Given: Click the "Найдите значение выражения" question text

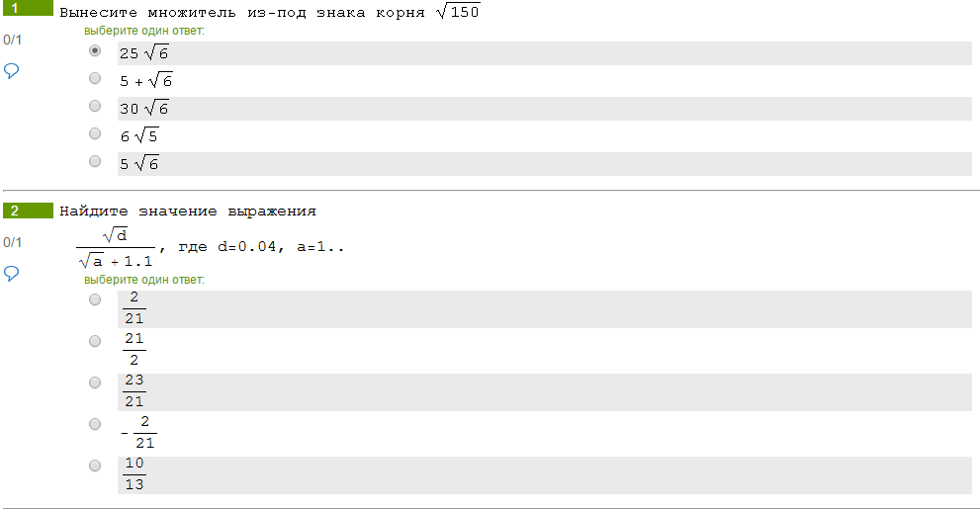Looking at the screenshot, I should tap(188, 211).
